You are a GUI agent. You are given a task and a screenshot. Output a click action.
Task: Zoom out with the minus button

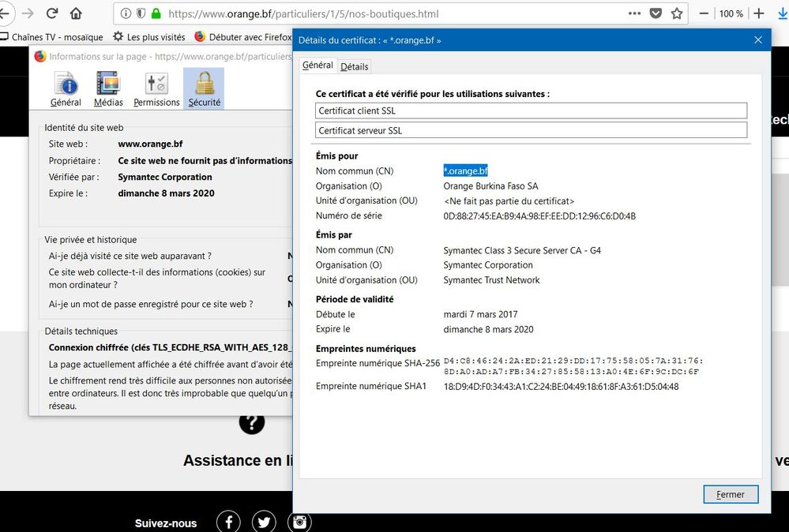pos(704,13)
